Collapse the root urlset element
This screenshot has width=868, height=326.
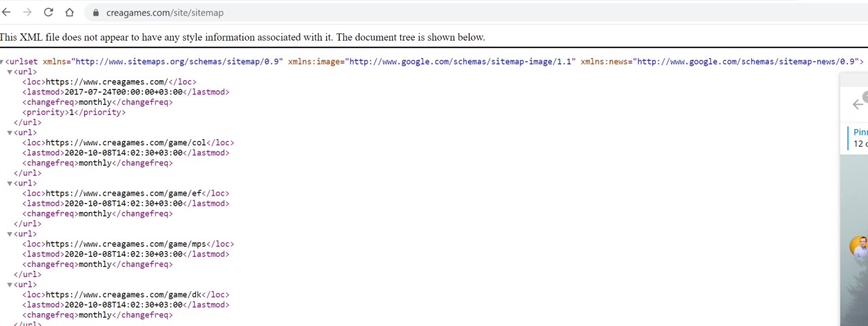click(2, 62)
